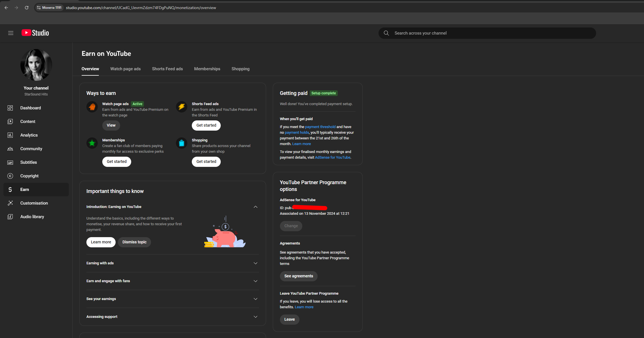Open the payment threshold link

[320, 127]
